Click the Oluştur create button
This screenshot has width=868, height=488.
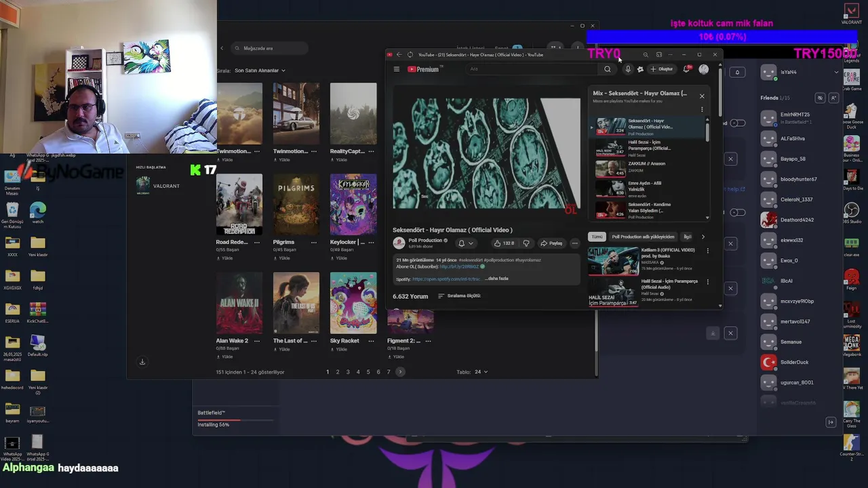click(662, 69)
